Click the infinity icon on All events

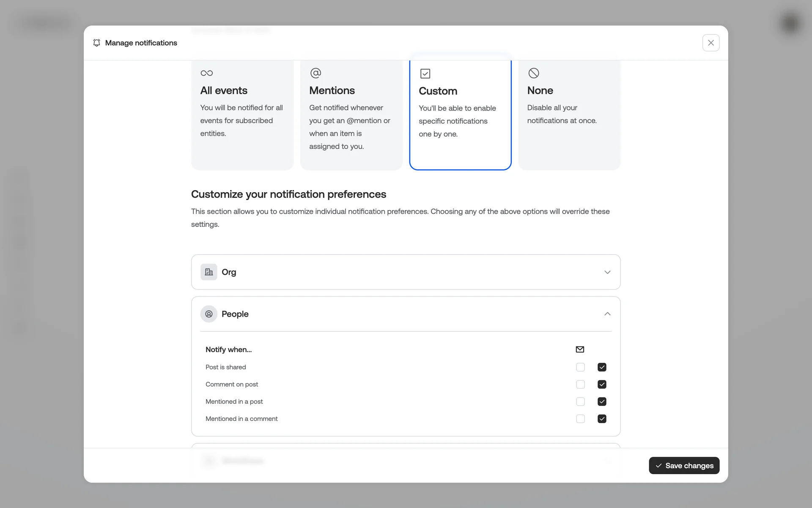click(206, 73)
